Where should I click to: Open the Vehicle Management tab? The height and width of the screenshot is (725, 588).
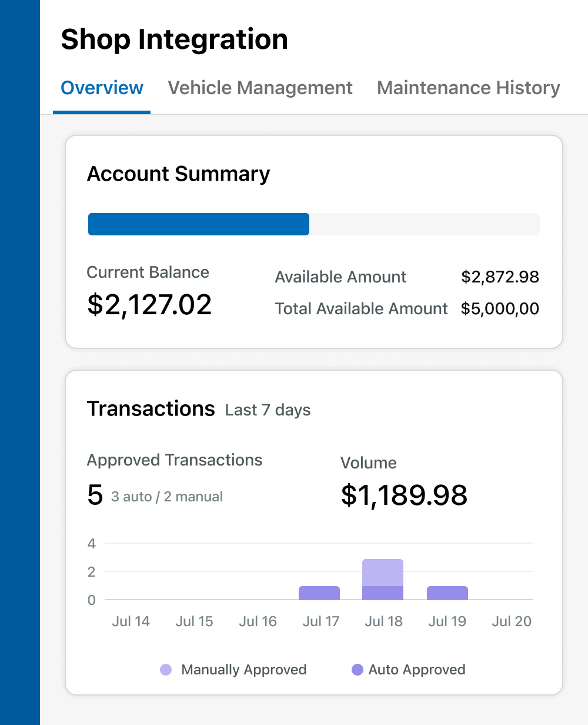(x=260, y=88)
